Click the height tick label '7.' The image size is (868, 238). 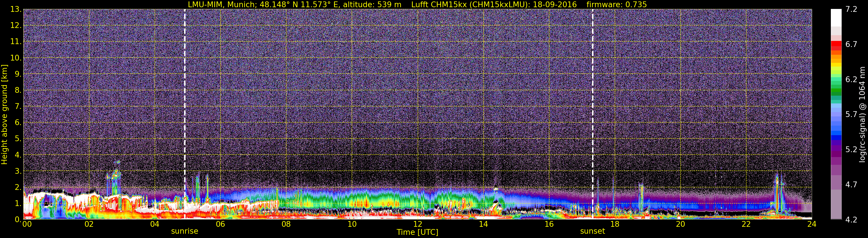pyautogui.click(x=18, y=107)
